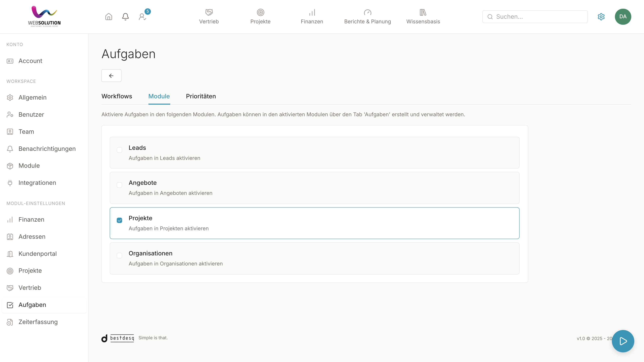Image resolution: width=644 pixels, height=362 pixels.
Task: Open Wissensbasis label in top menu
Action: [423, 22]
